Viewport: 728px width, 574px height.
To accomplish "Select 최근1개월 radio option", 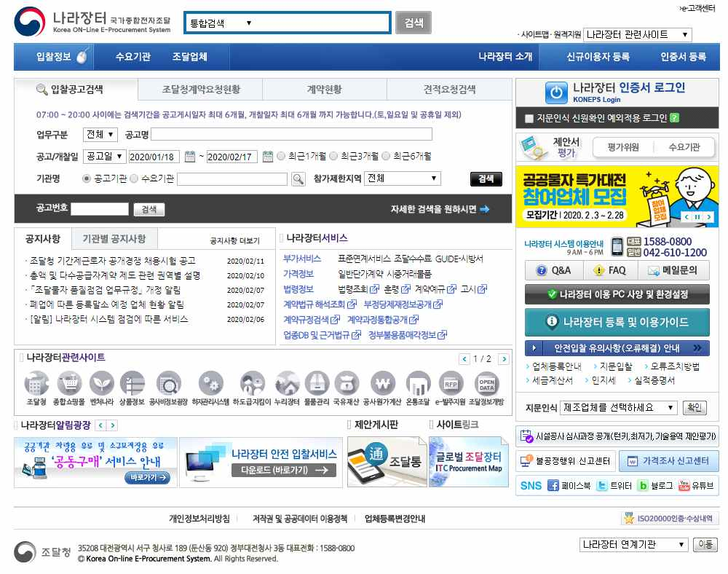I will coord(281,156).
